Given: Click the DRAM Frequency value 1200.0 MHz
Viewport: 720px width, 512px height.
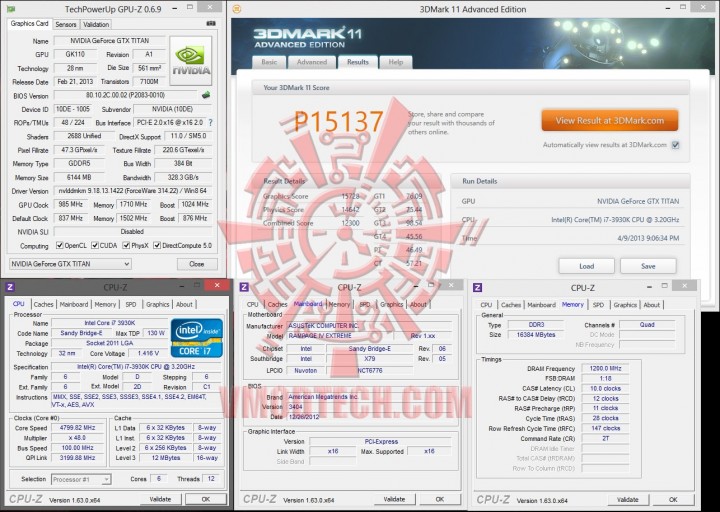Looking at the screenshot, I should point(605,368).
